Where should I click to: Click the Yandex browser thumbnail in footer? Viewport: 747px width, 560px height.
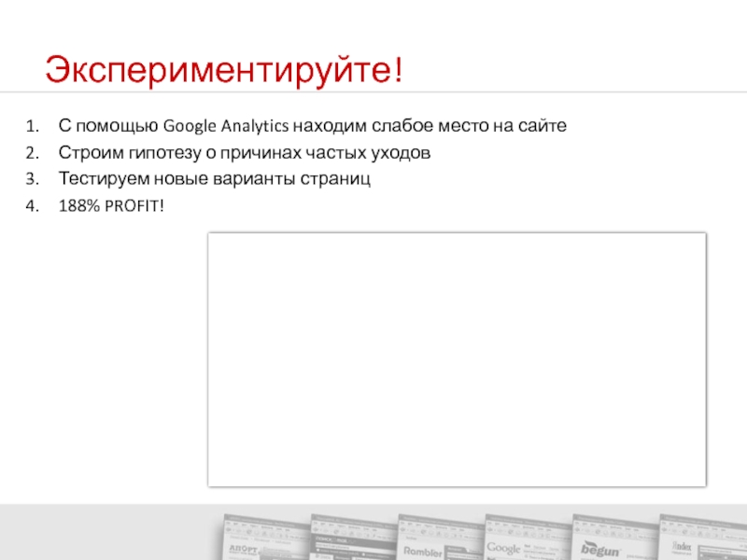pyautogui.click(x=703, y=537)
